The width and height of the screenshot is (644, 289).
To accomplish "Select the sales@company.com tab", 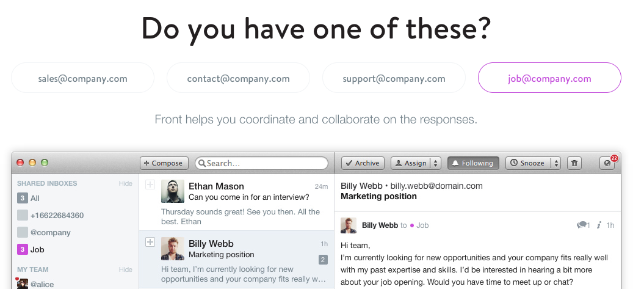I will [x=82, y=78].
